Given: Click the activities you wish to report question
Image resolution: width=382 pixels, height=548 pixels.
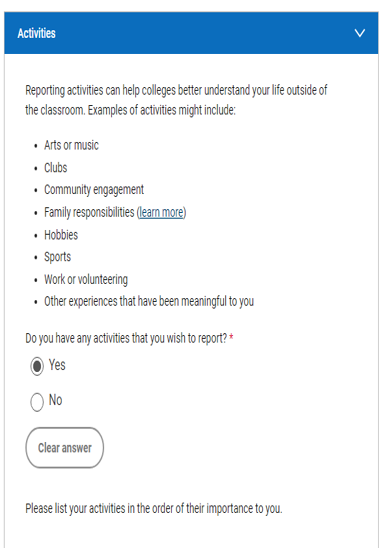Looking at the screenshot, I should point(126,338).
